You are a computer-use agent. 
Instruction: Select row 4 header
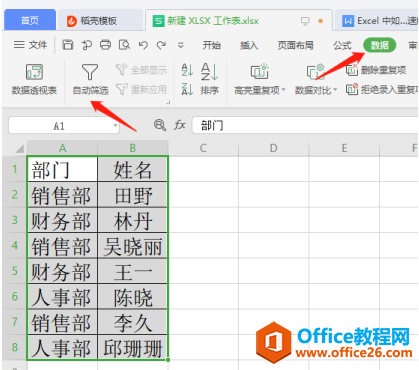[x=15, y=245]
